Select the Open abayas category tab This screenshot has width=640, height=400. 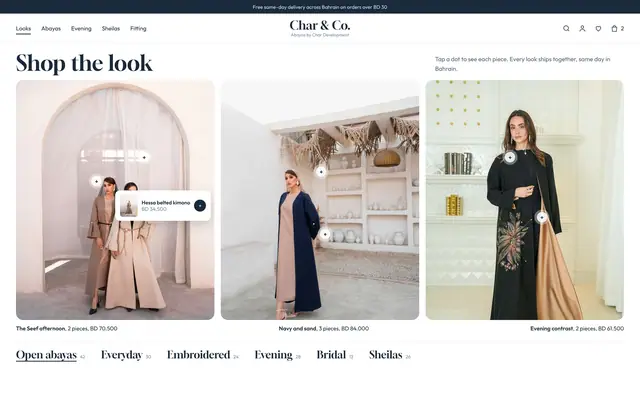(x=46, y=355)
